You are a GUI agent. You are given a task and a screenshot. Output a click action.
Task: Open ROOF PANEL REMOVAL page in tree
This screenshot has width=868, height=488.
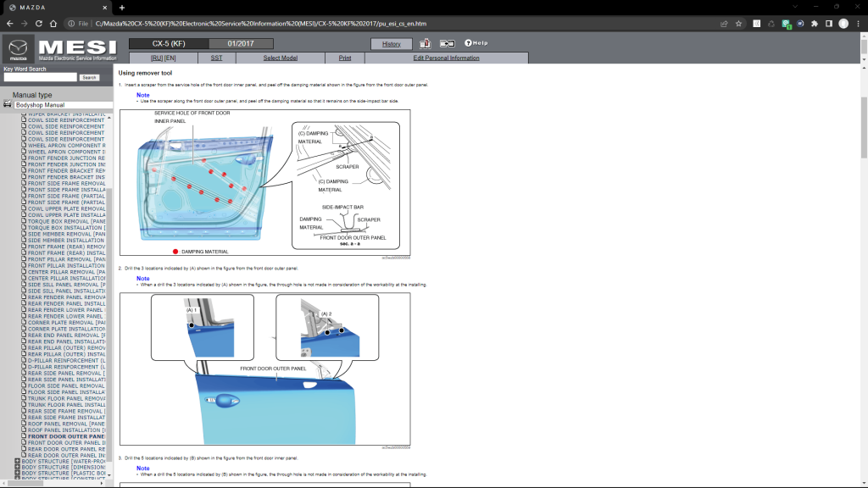[x=66, y=424]
